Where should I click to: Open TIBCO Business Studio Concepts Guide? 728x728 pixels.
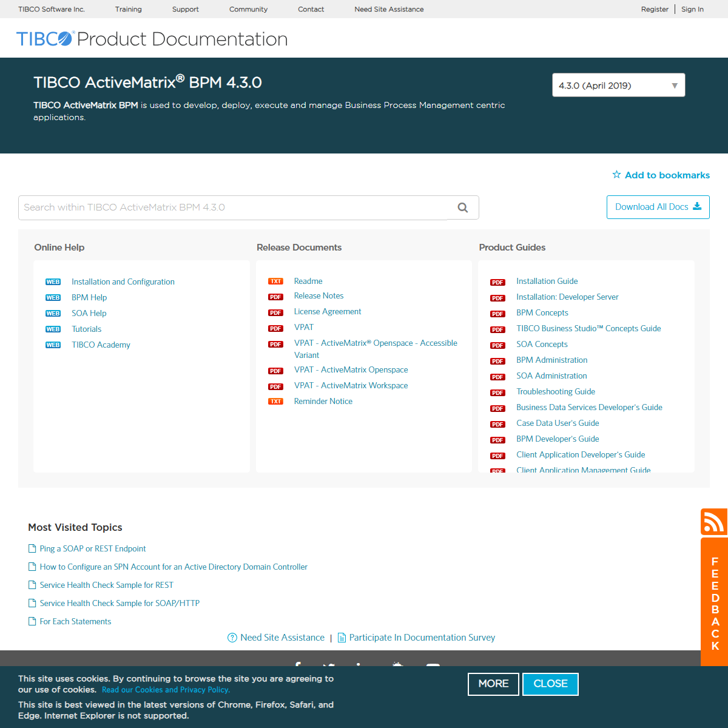click(588, 328)
